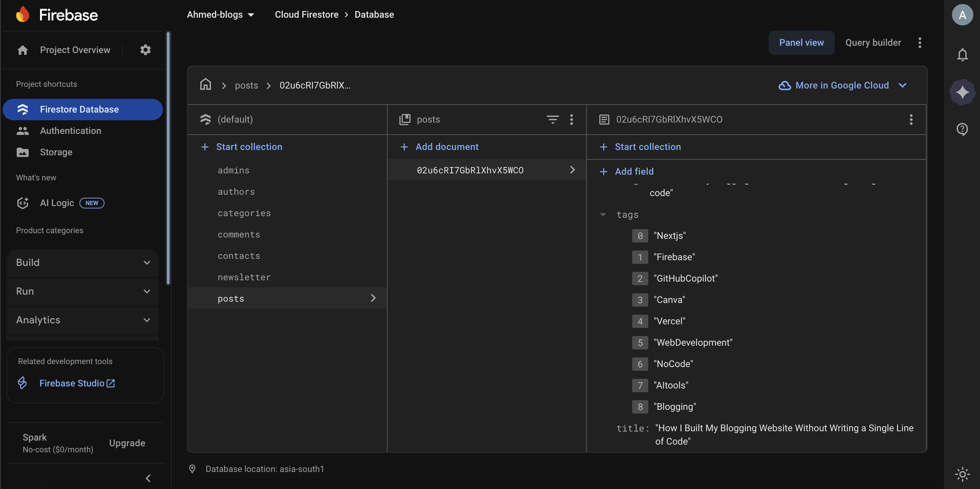Image resolution: width=980 pixels, height=489 pixels.
Task: Click chevron on posts collection row
Action: [x=373, y=298]
